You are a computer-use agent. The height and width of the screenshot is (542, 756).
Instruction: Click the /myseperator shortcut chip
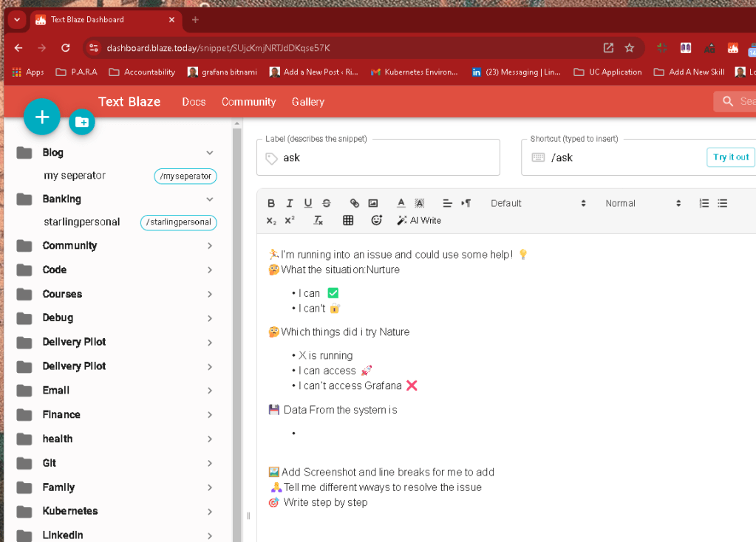coord(185,176)
